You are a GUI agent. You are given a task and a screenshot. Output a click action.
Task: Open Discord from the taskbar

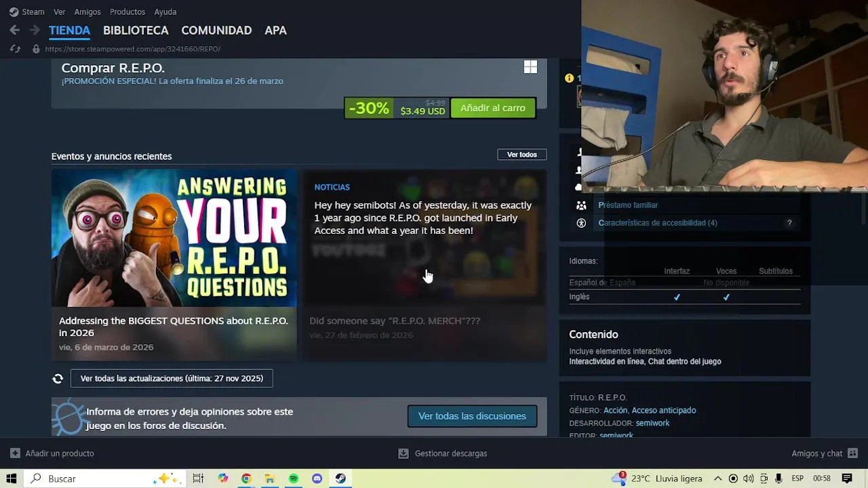(317, 479)
